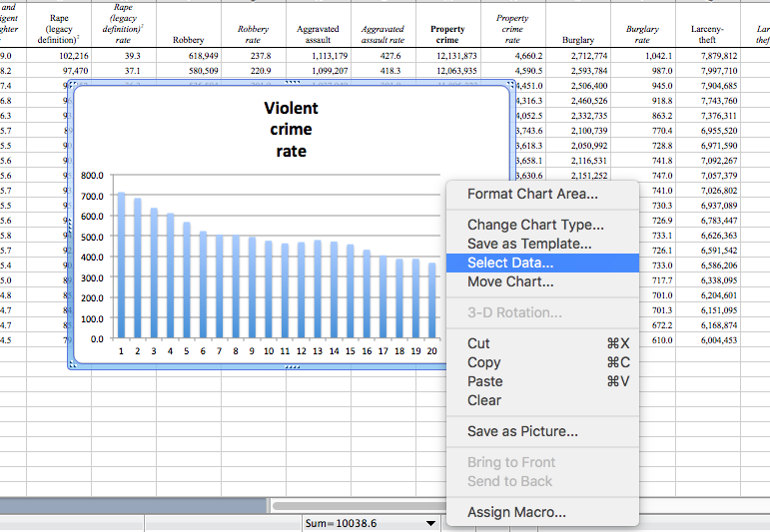This screenshot has width=770, height=532.
Task: Select the Burglary column header cell
Action: pos(578,40)
